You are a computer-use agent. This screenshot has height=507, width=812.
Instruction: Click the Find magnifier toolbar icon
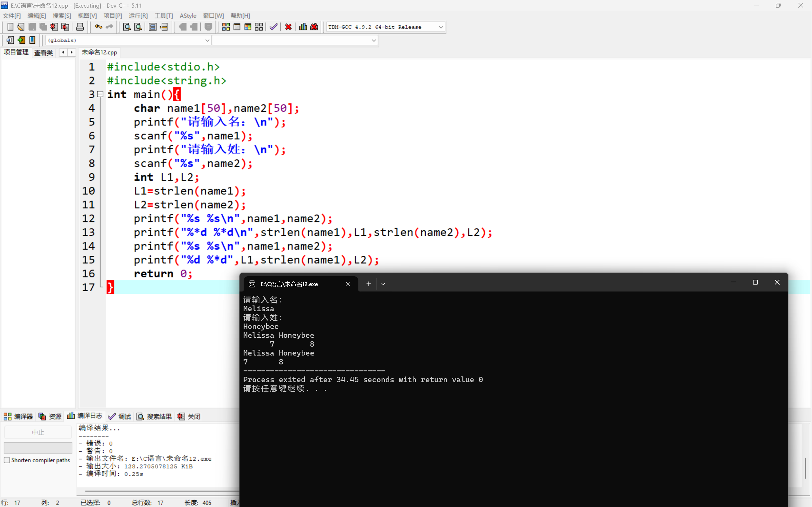[x=127, y=27]
